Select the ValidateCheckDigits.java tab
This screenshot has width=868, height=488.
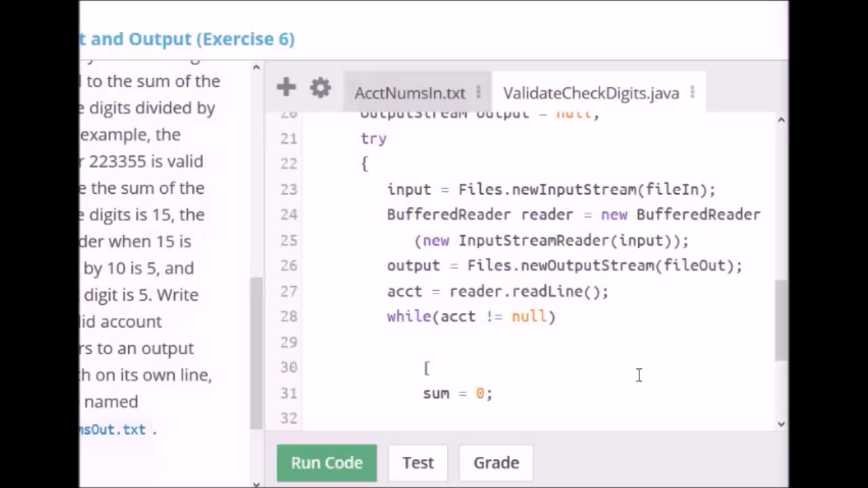point(591,93)
